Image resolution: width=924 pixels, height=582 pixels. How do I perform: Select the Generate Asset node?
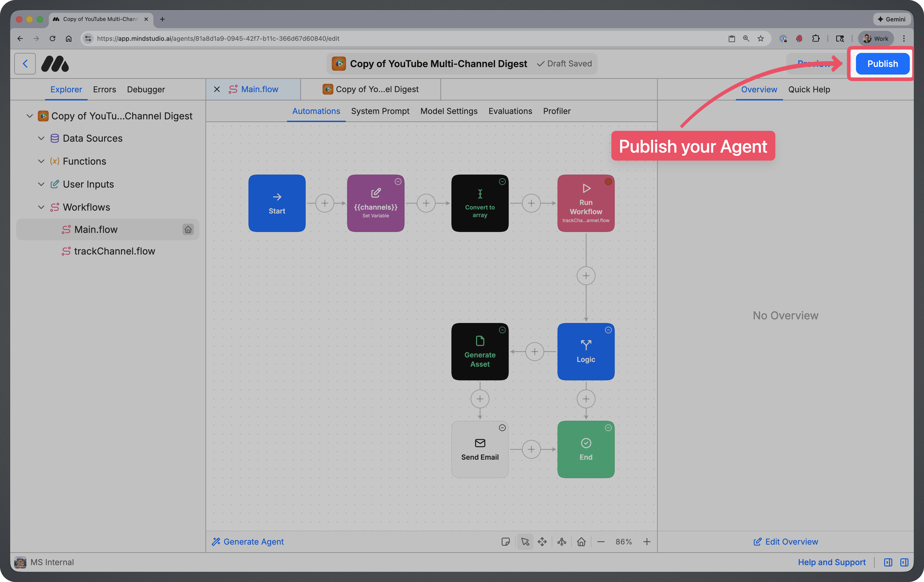coord(480,351)
